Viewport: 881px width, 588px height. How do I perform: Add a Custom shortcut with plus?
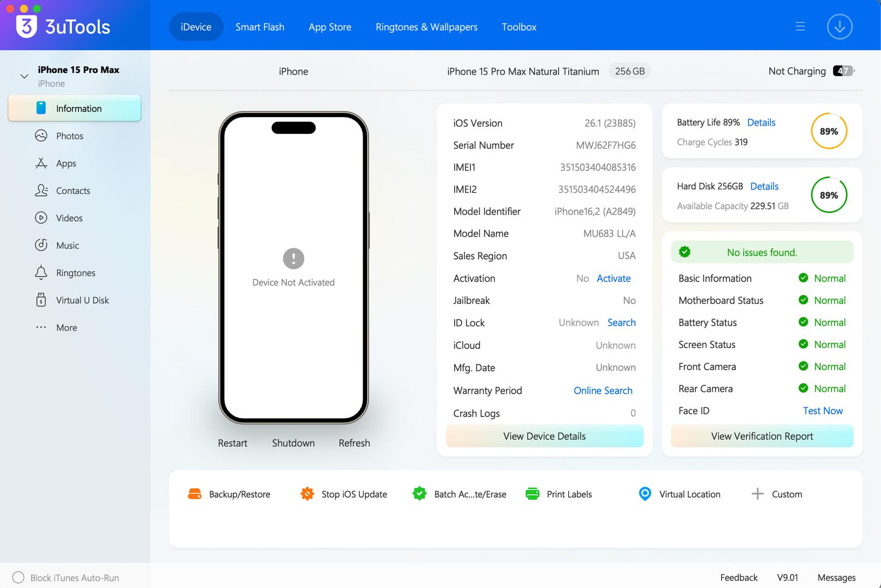pyautogui.click(x=757, y=494)
